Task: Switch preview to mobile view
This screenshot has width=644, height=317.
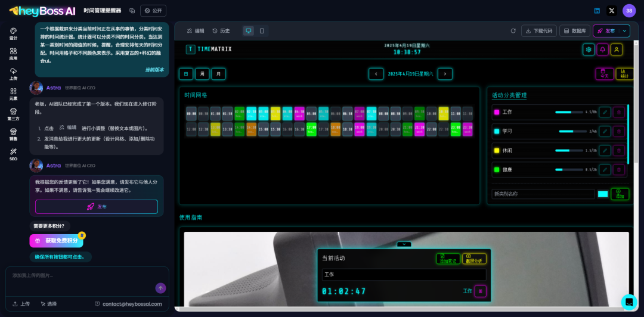Action: pyautogui.click(x=262, y=31)
